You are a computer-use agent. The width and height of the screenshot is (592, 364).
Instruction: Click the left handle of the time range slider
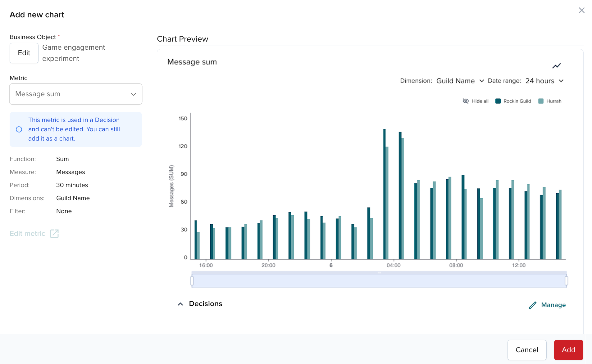tap(192, 281)
